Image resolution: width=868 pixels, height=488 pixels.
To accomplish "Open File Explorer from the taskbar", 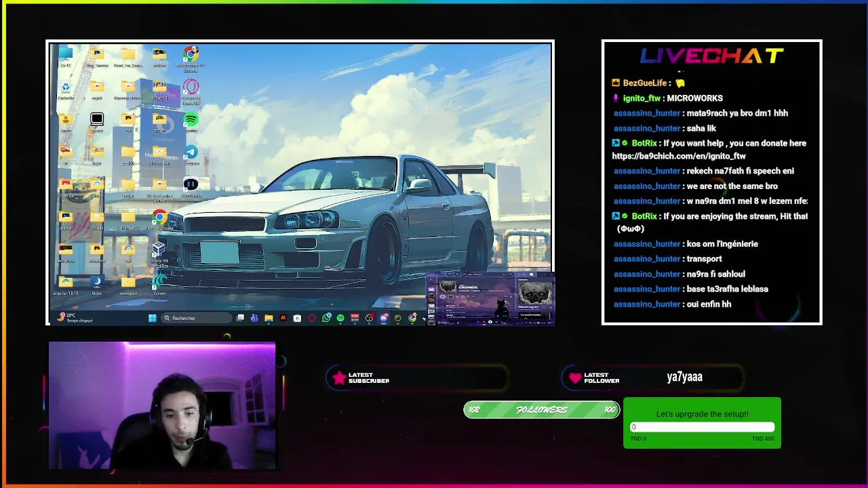I will [x=269, y=319].
